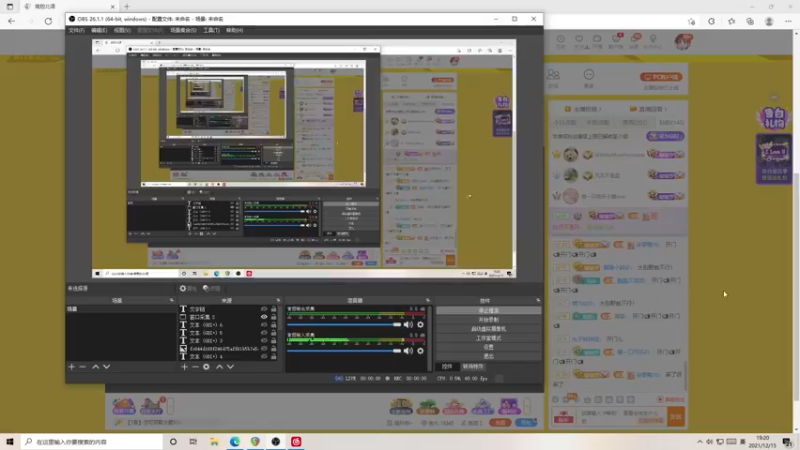Toggle visibility of the image source
Screen dimensions: 800x450
pos(264,348)
